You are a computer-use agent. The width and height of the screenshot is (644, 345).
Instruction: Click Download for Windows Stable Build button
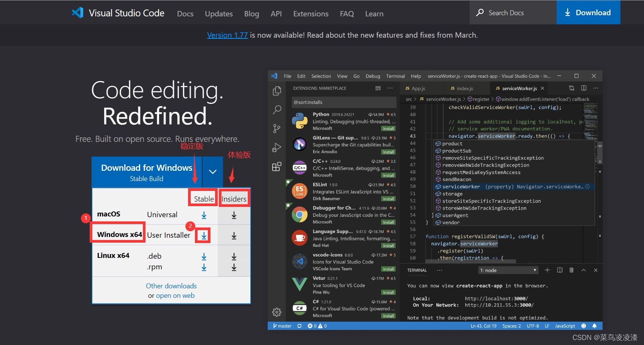147,172
